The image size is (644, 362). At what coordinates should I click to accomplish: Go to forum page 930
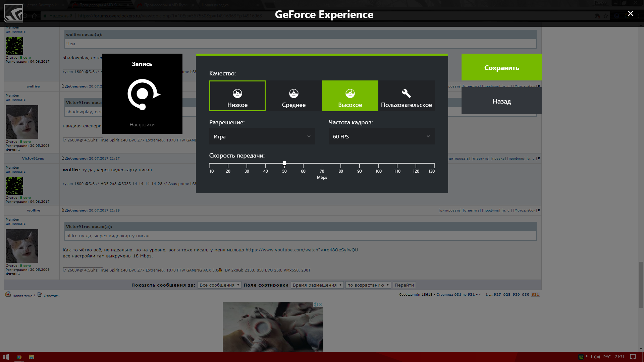tap(525, 294)
